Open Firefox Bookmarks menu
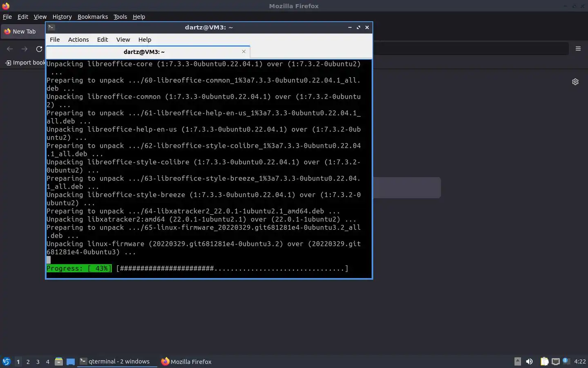 pyautogui.click(x=93, y=17)
